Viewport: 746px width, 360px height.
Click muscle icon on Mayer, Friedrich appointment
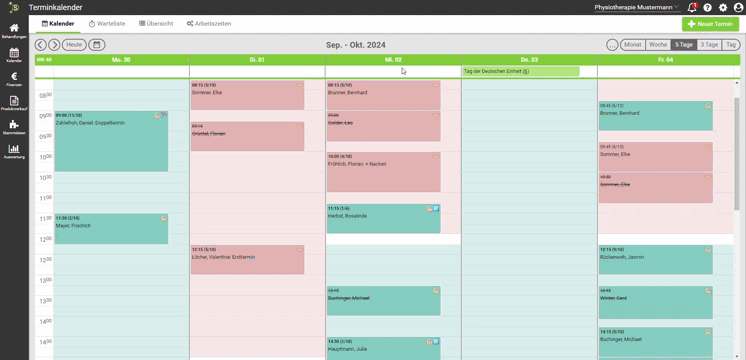click(164, 218)
